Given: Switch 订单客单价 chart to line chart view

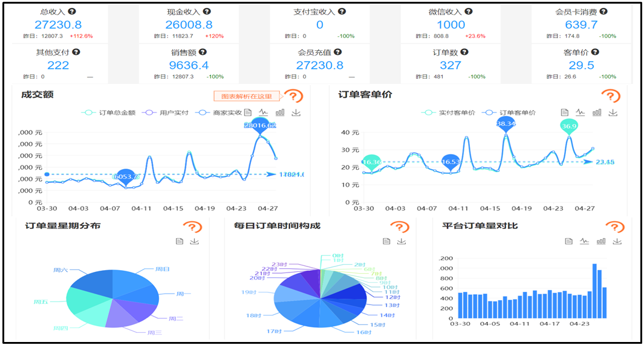Looking at the screenshot, I should (581, 112).
